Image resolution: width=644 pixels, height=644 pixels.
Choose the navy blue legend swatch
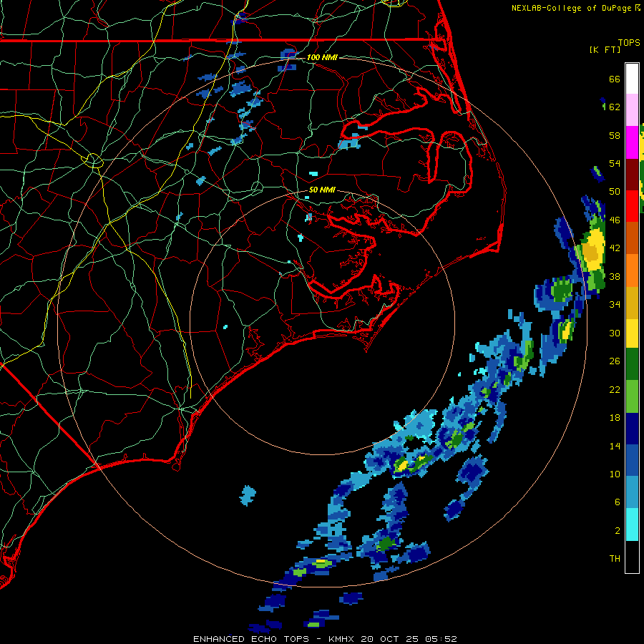pyautogui.click(x=632, y=429)
